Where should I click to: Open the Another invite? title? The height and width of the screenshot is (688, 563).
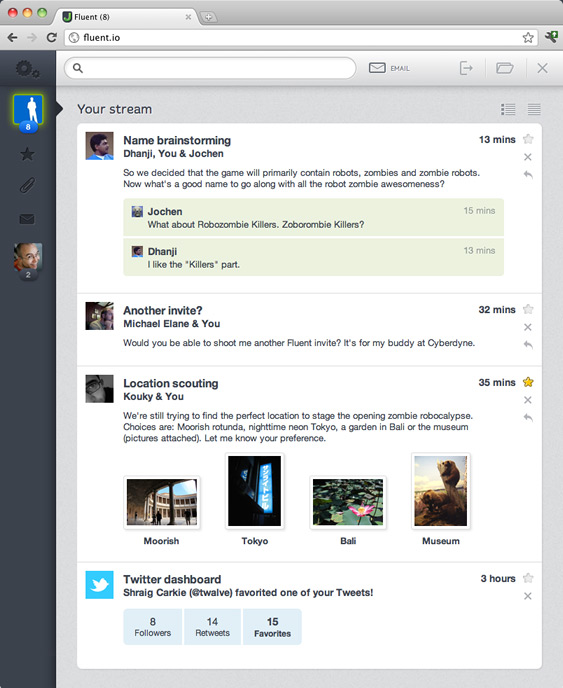163,311
